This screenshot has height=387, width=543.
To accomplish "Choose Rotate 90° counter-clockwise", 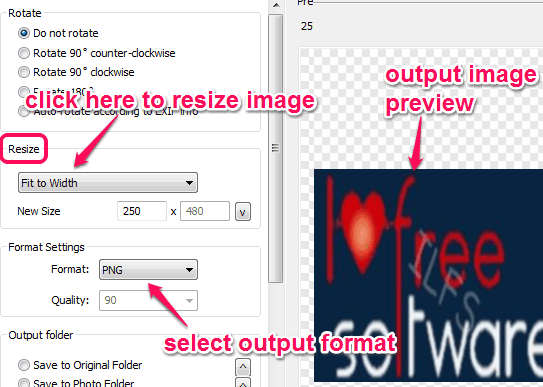I will [x=24, y=53].
